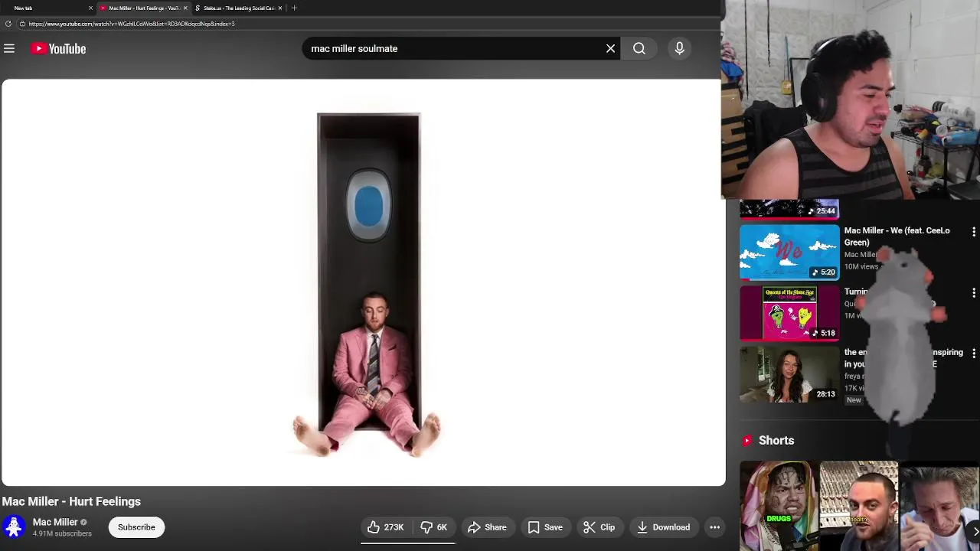980x551 pixels.
Task: Open Mac Miller channel avatar
Action: coord(13,527)
